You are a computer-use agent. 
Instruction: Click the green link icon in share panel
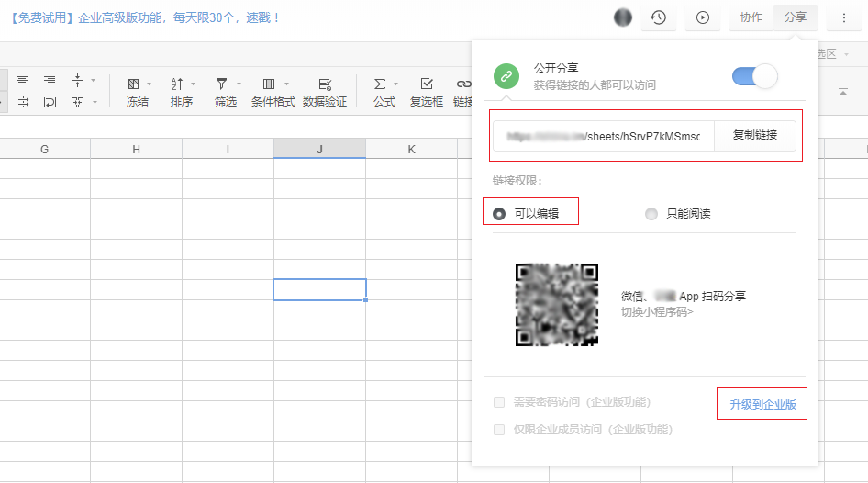(506, 76)
